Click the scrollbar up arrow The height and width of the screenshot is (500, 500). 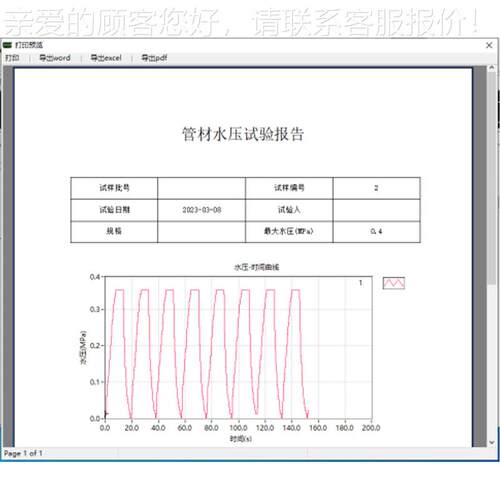[x=492, y=68]
